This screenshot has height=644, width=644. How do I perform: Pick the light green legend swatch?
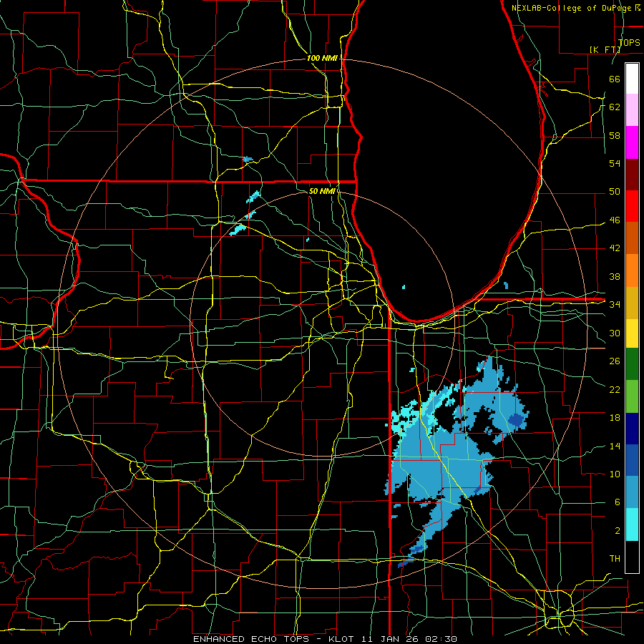pyautogui.click(x=632, y=396)
